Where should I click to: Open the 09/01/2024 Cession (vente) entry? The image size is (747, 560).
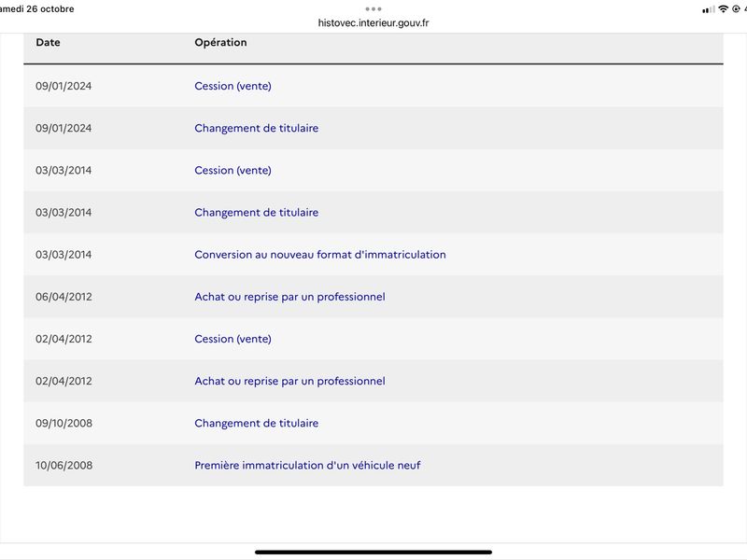pos(233,86)
